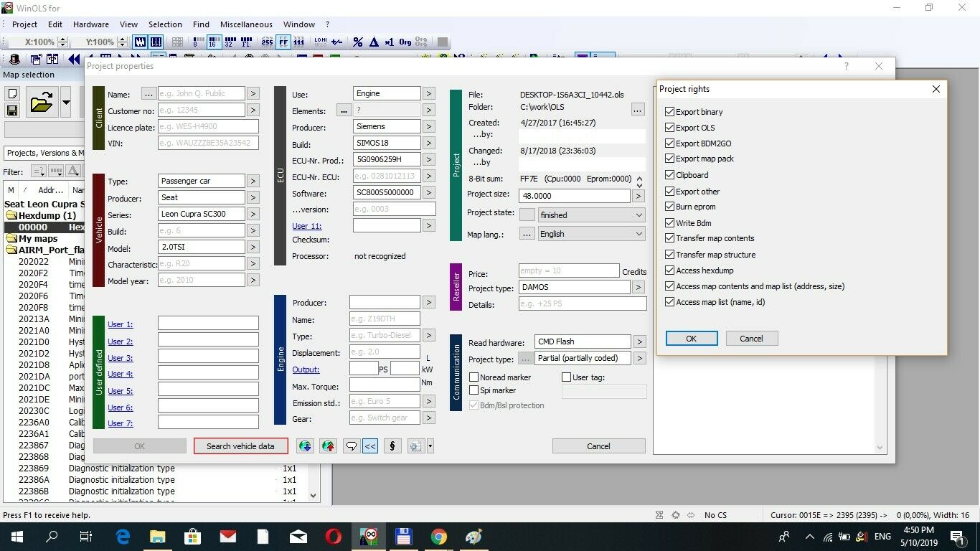Click the arrow next to Producer Seat

coord(253,197)
